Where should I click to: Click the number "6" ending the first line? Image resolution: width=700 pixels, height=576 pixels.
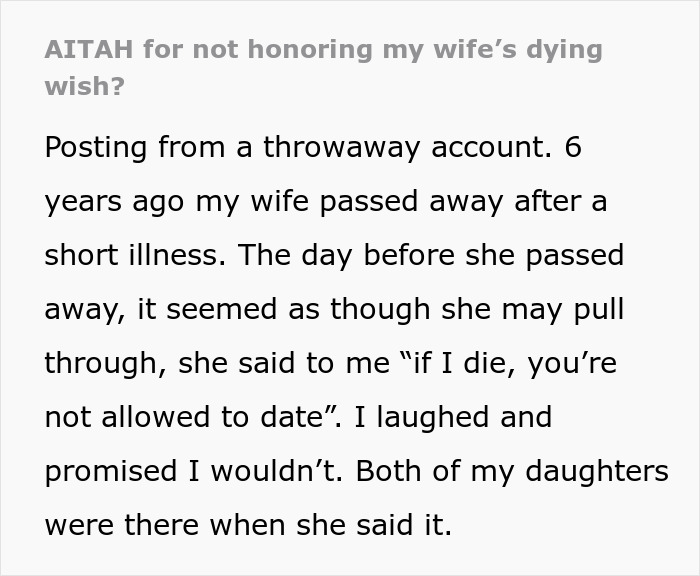(x=572, y=148)
